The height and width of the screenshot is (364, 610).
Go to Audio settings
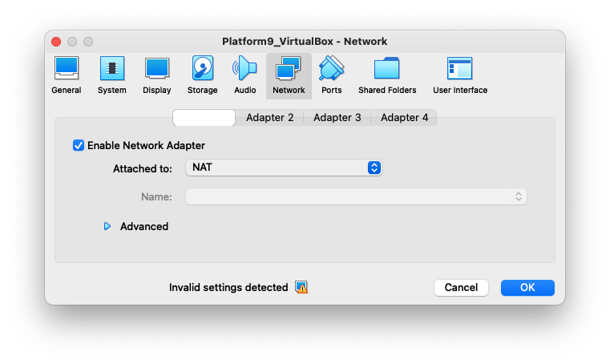pyautogui.click(x=245, y=75)
